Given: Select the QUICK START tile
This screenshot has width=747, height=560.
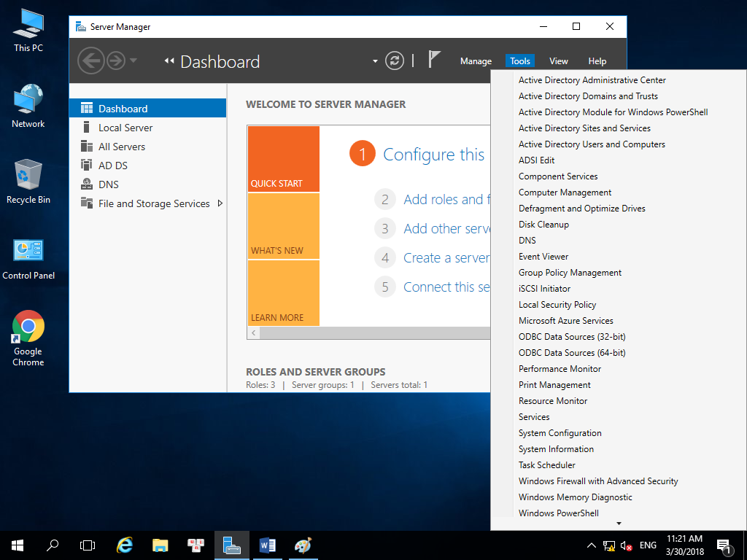Looking at the screenshot, I should coord(284,158).
